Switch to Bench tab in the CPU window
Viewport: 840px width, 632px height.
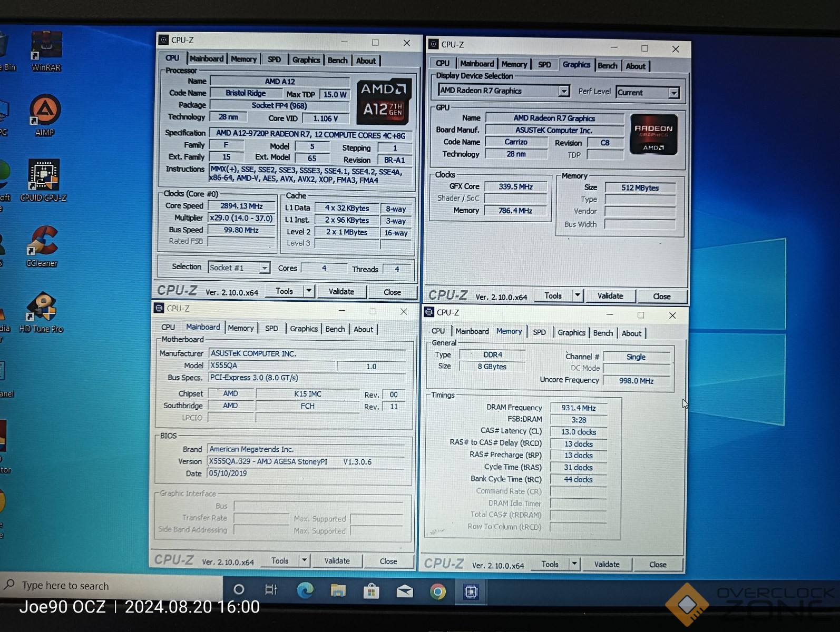(x=337, y=61)
